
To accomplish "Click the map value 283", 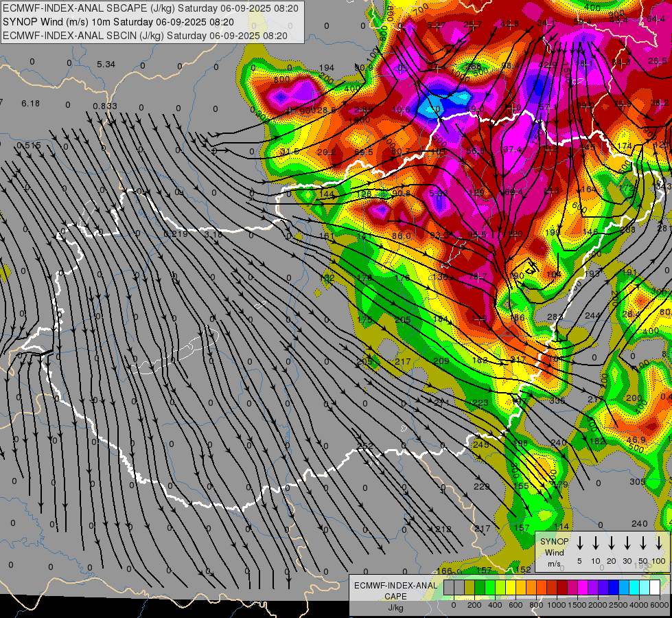I will pos(555,317).
